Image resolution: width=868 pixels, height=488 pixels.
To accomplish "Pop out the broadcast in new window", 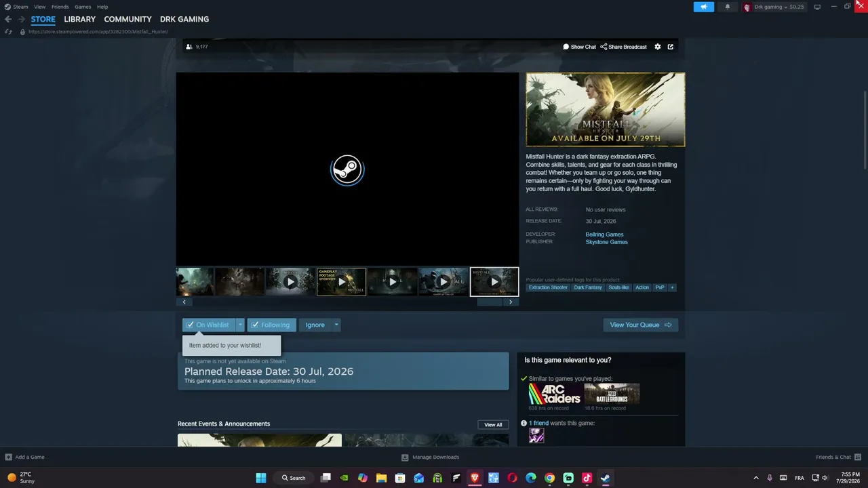I will 671,47.
